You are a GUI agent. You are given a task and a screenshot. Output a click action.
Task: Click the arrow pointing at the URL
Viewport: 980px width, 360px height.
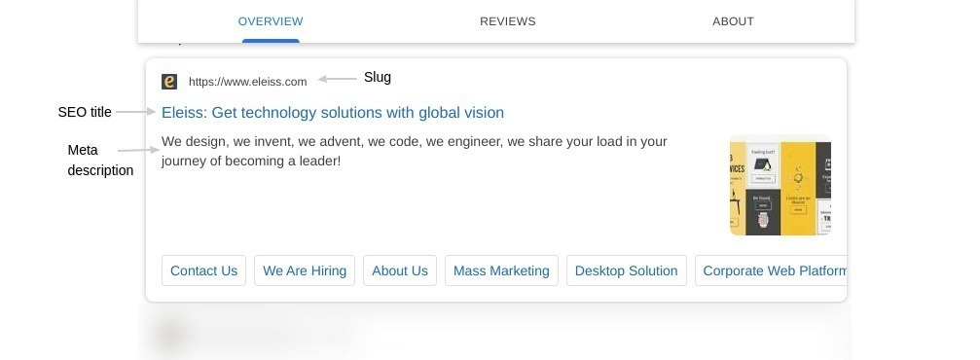tap(337, 79)
